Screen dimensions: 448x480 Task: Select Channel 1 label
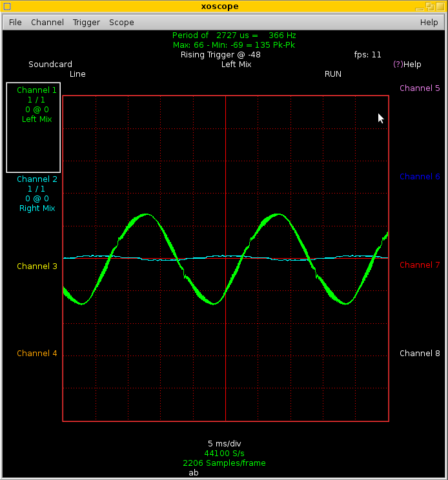point(37,90)
